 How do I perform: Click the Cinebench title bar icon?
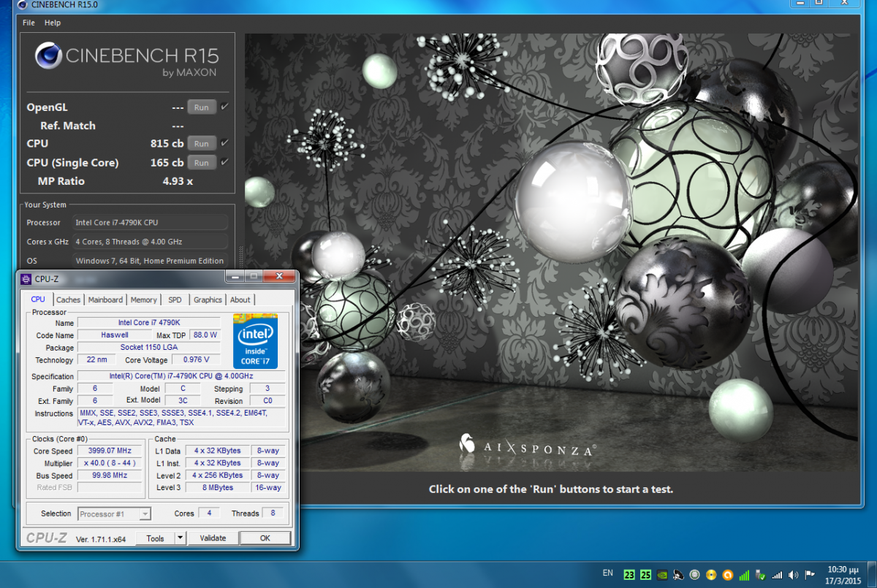click(22, 5)
